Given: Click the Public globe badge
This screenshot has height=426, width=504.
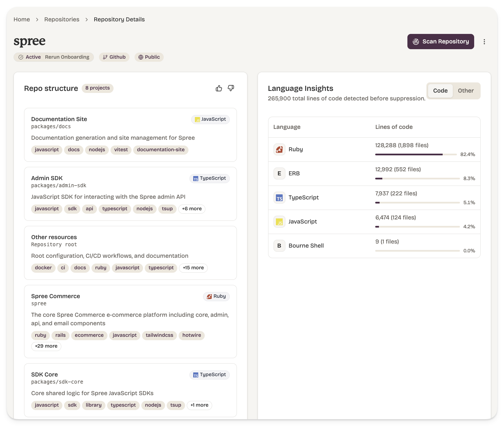Looking at the screenshot, I should [x=149, y=57].
